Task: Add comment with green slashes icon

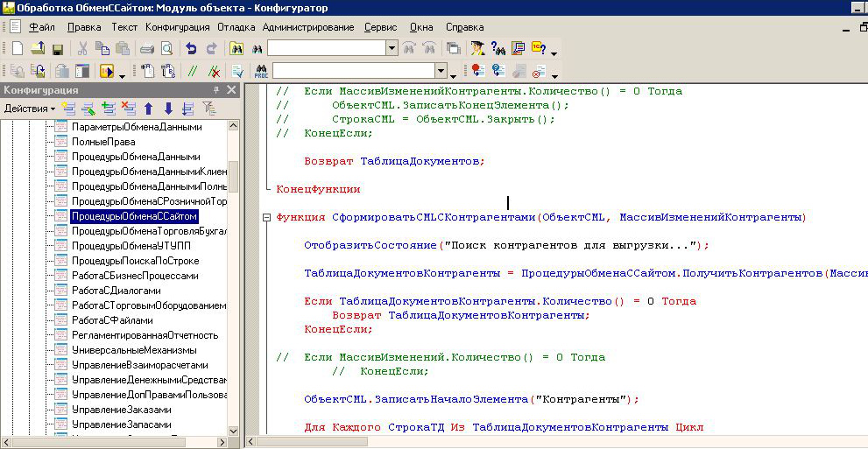Action: [193, 71]
